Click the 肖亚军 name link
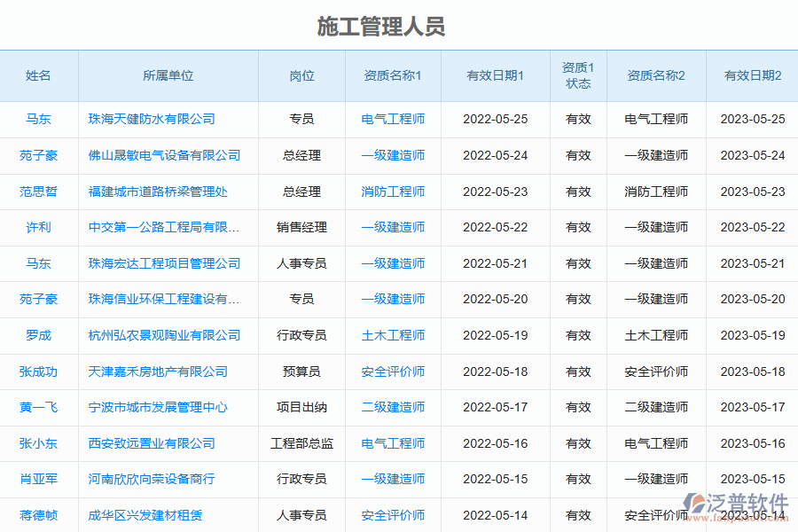Image resolution: width=798 pixels, height=532 pixels. [x=38, y=479]
